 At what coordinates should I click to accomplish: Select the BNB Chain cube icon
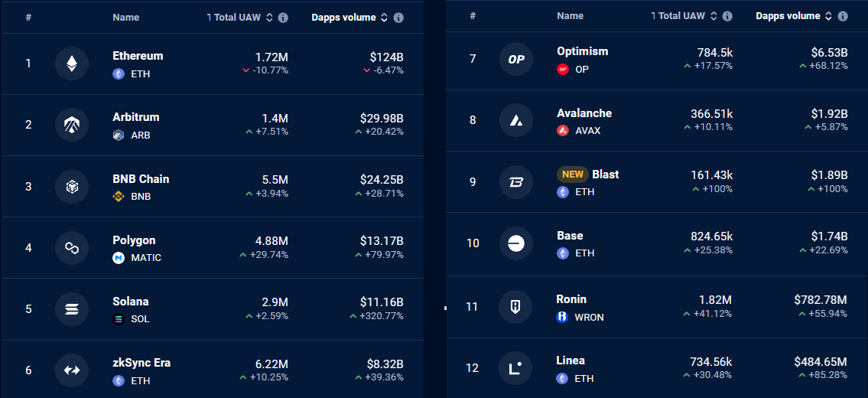click(x=72, y=186)
